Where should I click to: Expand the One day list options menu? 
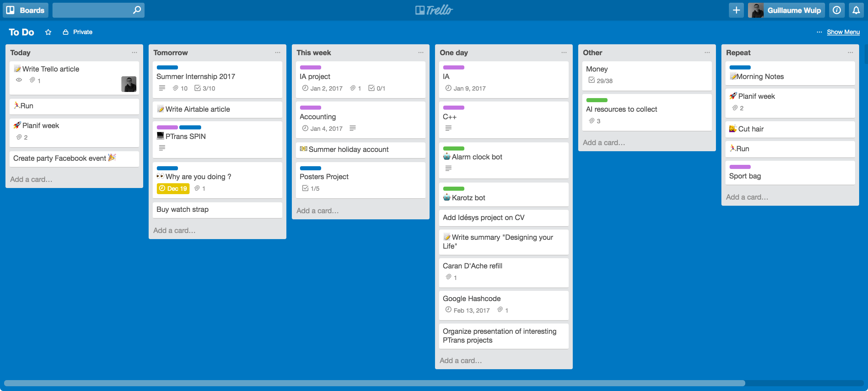pos(565,52)
